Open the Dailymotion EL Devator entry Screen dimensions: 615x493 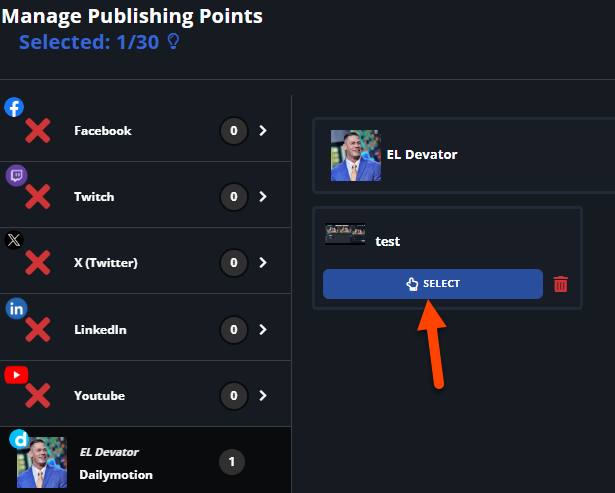point(146,460)
